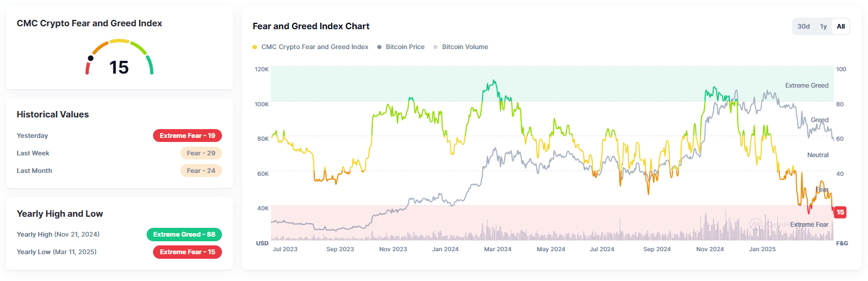Screen dimensions: 868x281
Task: Click the Extreme Fear - 15 yearly low badge
Action: (188, 252)
